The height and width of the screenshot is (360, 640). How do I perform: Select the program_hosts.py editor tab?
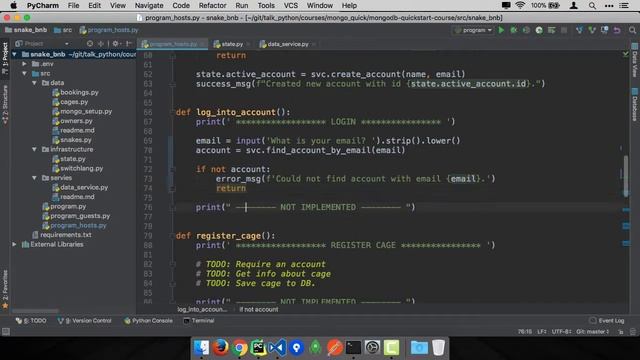click(172, 44)
